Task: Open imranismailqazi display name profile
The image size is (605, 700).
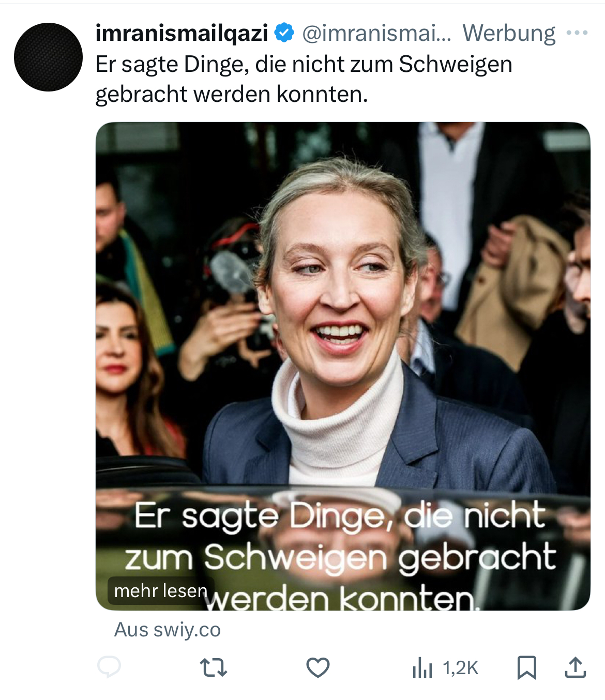Action: click(x=182, y=33)
